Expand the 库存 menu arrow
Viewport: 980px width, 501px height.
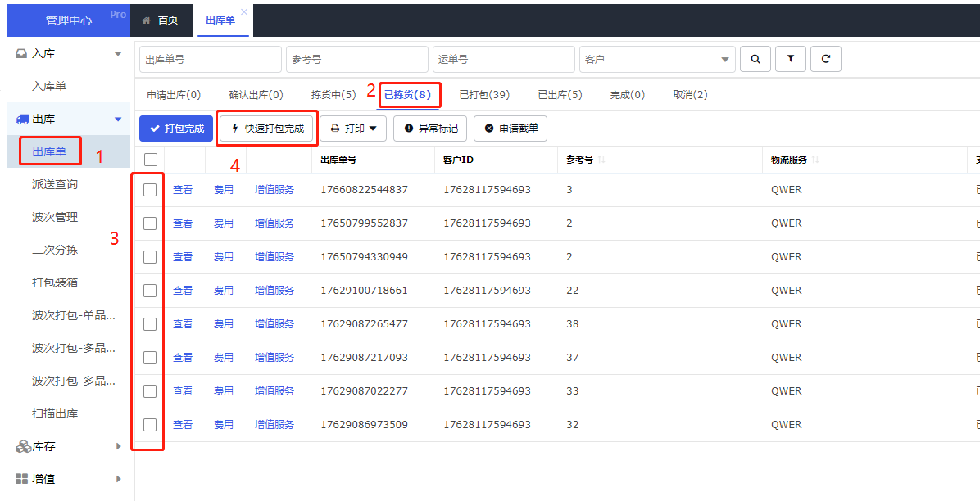119,447
